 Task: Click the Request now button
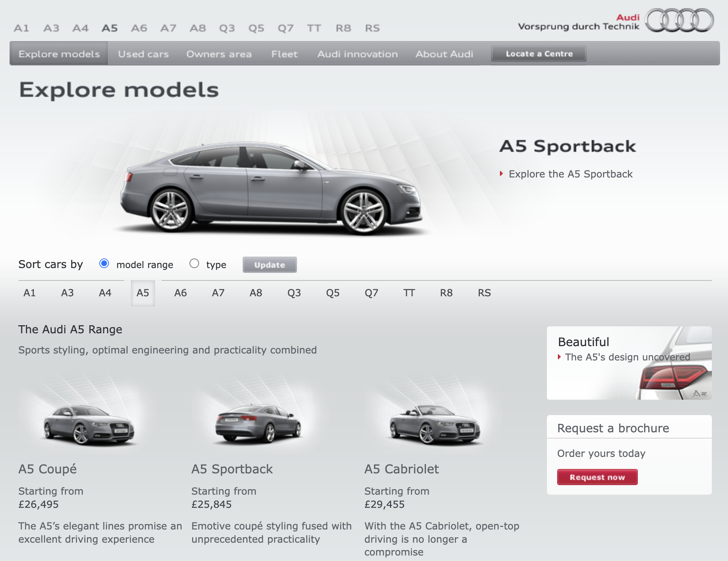(597, 477)
